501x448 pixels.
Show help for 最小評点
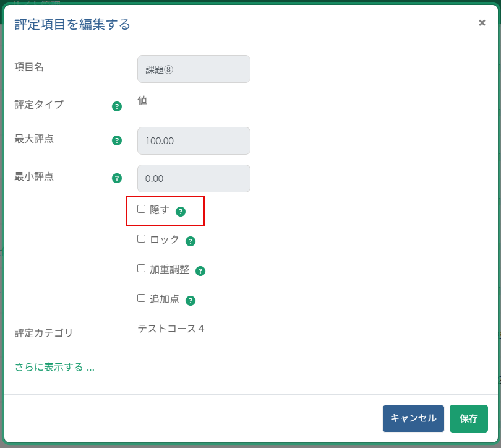117,178
